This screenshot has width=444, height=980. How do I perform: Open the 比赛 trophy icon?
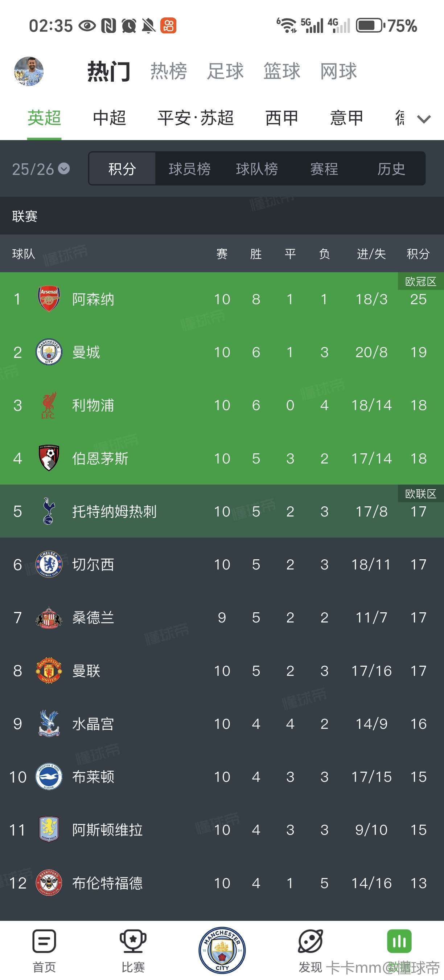[x=133, y=942]
